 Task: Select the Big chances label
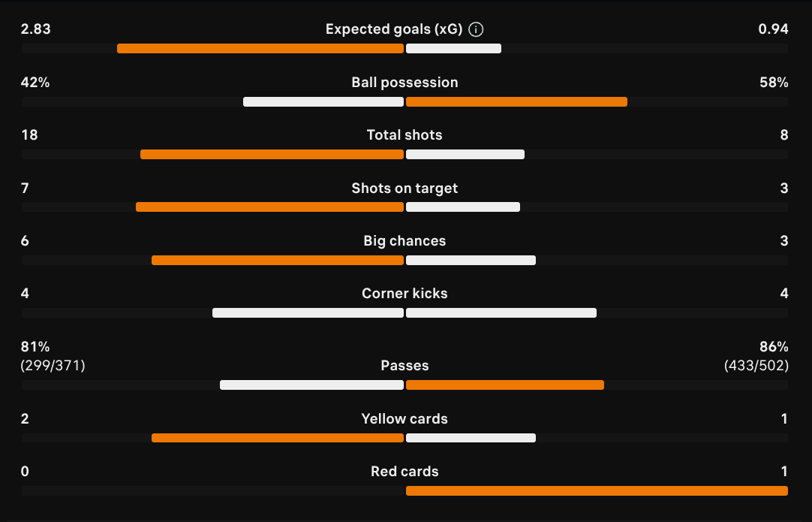point(404,241)
